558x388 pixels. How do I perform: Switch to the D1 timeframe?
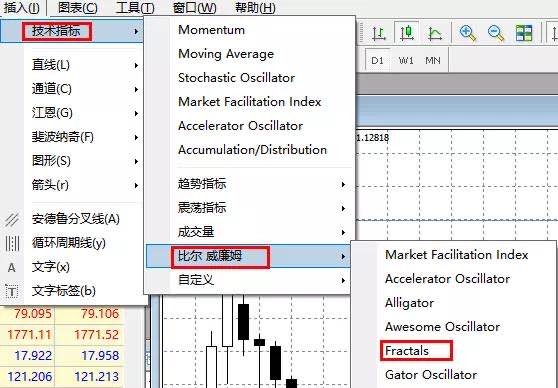(x=377, y=61)
